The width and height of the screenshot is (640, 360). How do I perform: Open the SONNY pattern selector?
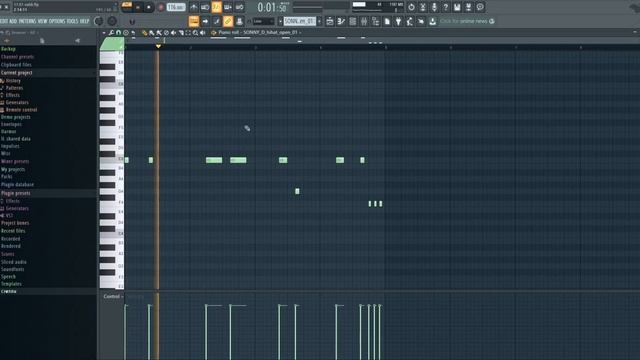[x=300, y=21]
